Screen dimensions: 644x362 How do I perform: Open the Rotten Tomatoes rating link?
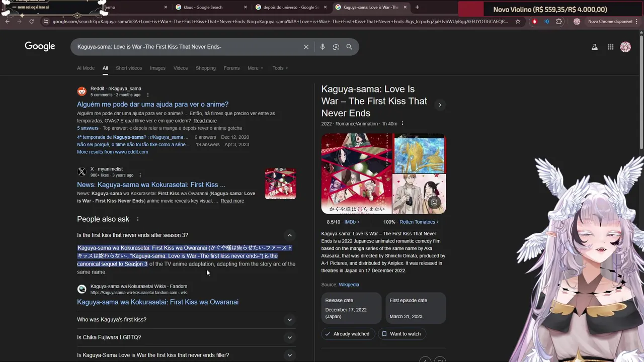pyautogui.click(x=419, y=222)
